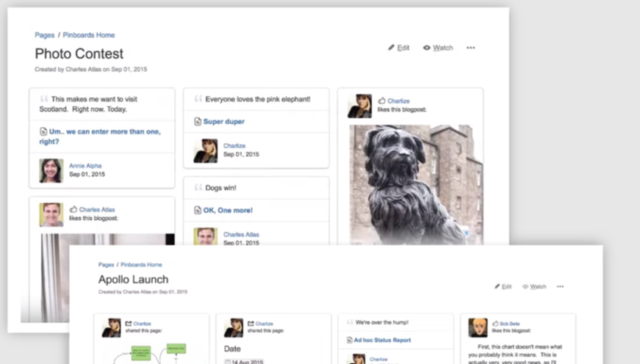Open Charles Atlas link above 'likes this blogpost'

pos(97,209)
